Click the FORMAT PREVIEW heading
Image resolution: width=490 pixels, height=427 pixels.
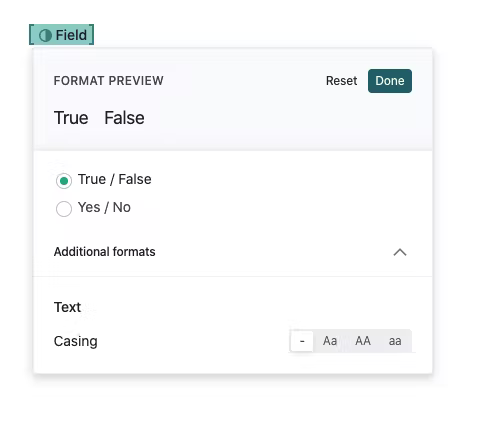click(109, 81)
